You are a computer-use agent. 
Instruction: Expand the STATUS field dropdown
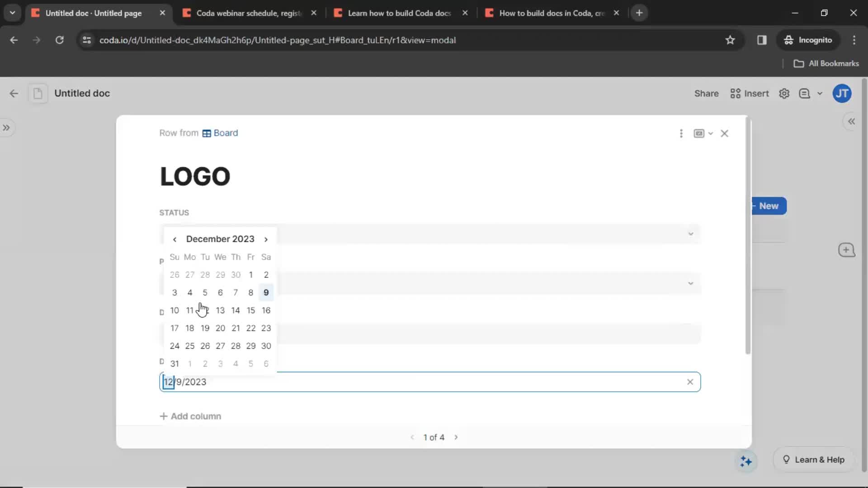click(691, 233)
